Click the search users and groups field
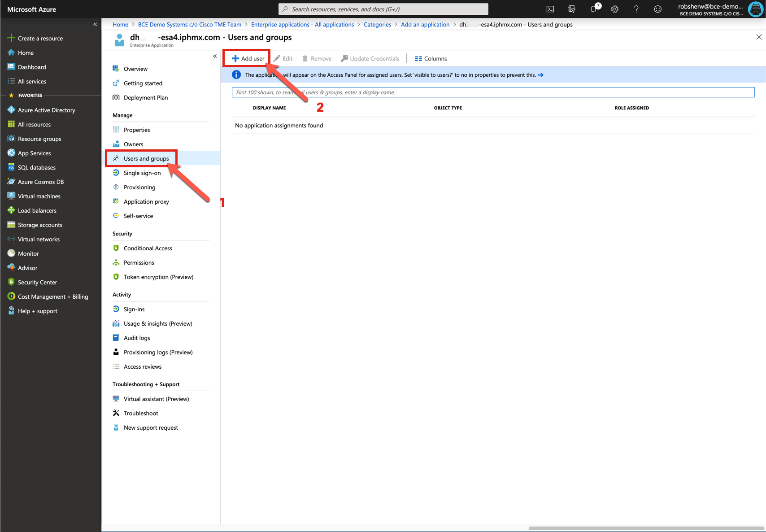This screenshot has width=766, height=532. tap(493, 92)
